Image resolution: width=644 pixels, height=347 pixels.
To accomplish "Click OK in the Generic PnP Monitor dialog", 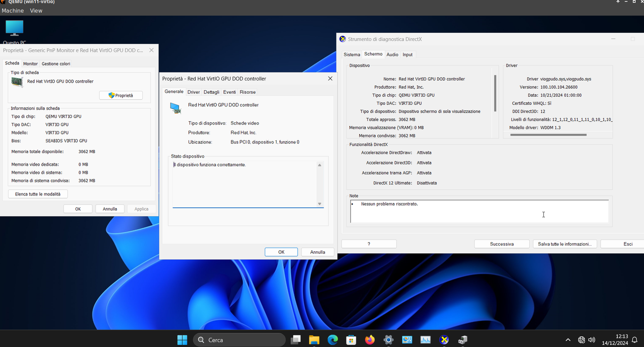I will pyautogui.click(x=78, y=209).
